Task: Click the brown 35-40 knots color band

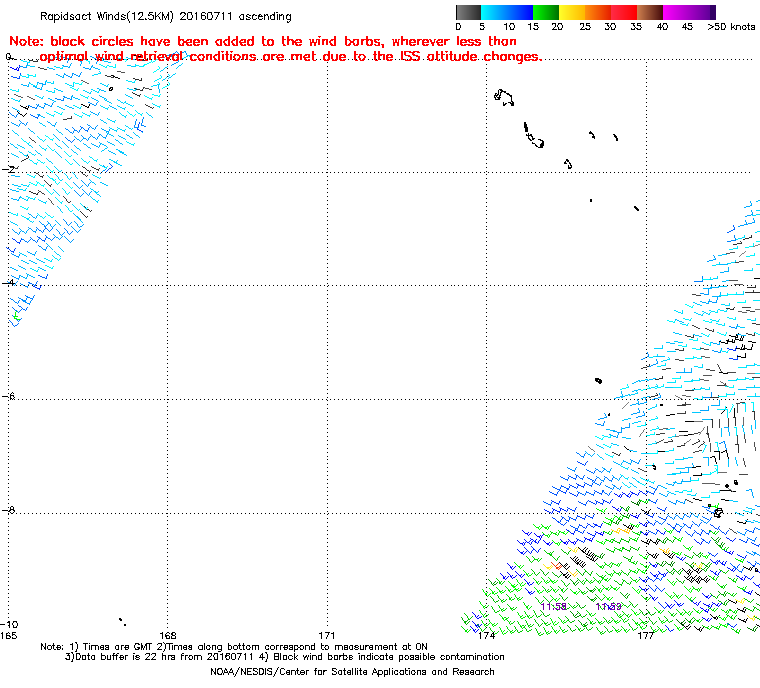Action: [649, 12]
